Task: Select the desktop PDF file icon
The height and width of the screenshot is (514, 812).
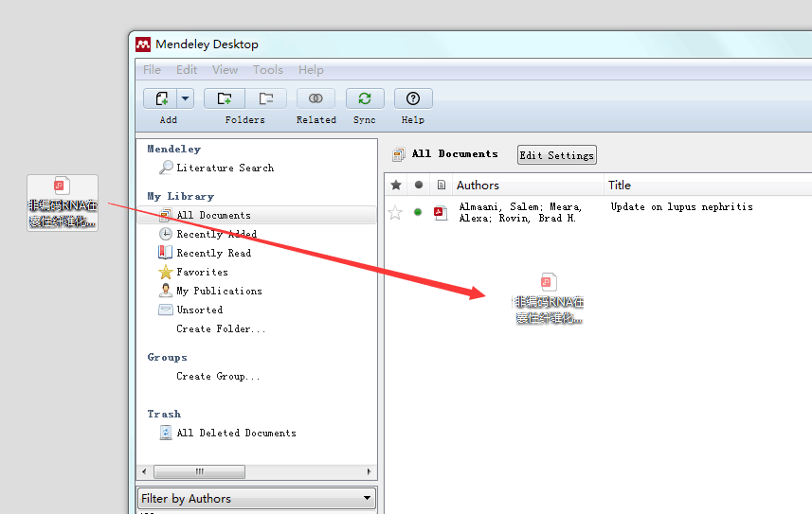Action: click(x=63, y=203)
